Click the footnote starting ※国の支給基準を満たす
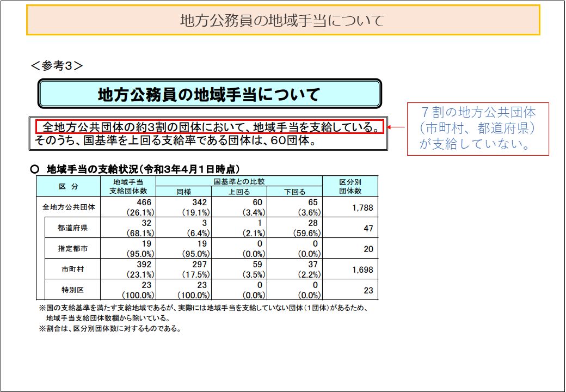Image resolution: width=566 pixels, height=392 pixels. pyautogui.click(x=204, y=308)
